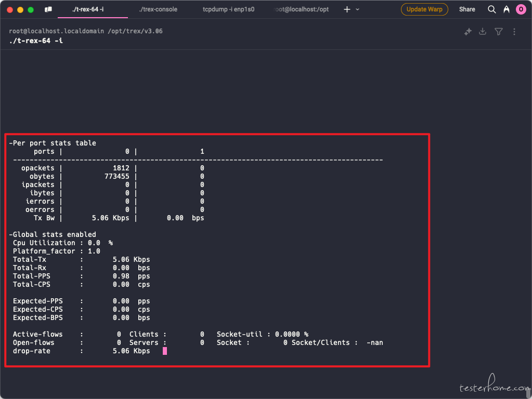Viewport: 532px width, 399px height.
Task: Click the Update Warp button
Action: pyautogui.click(x=424, y=9)
